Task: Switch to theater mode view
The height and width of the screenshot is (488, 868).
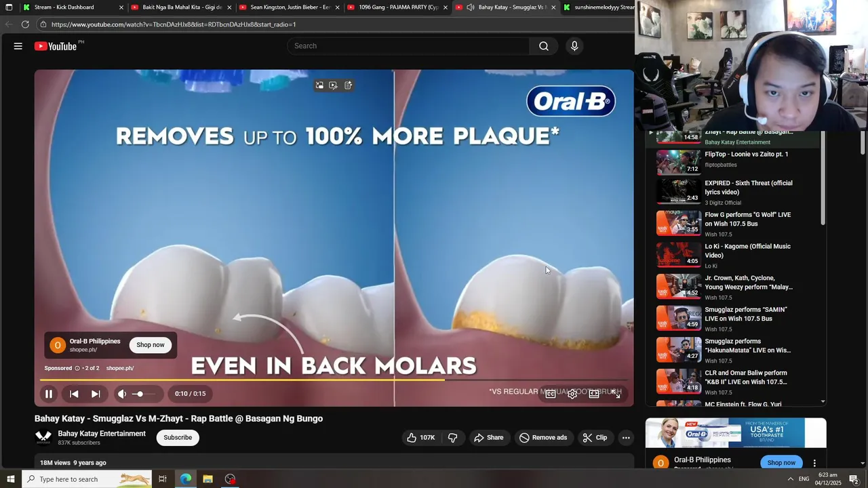Action: tap(594, 394)
